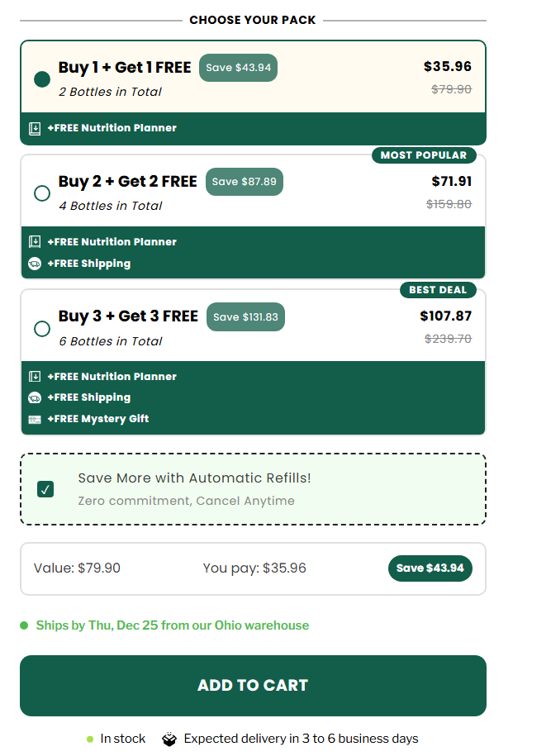This screenshot has height=756, width=551.
Task: Click planner icon in Buy 1 pack
Action: [35, 128]
